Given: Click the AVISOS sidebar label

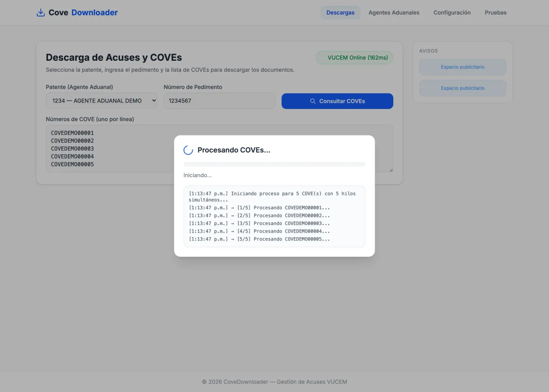Looking at the screenshot, I should pos(428,51).
